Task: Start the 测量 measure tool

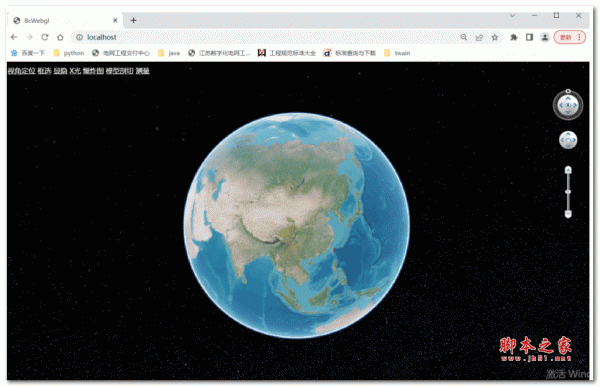Action: point(143,71)
